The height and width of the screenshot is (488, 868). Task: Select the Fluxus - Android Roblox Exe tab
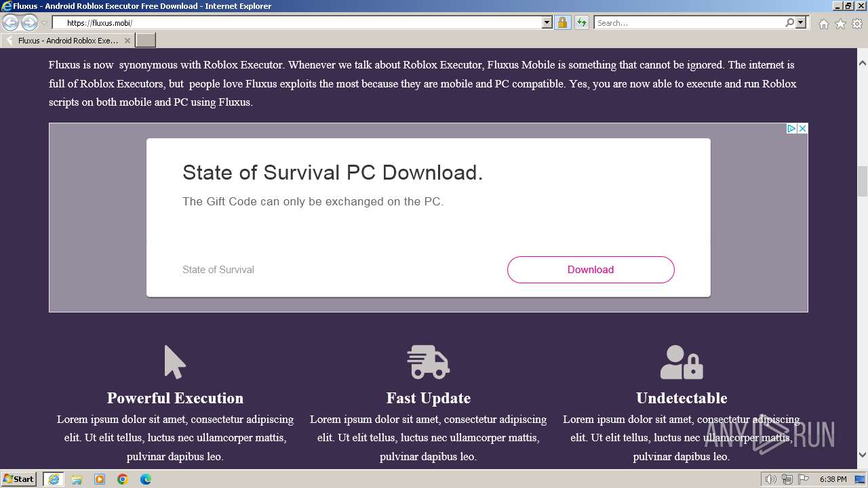(67, 41)
